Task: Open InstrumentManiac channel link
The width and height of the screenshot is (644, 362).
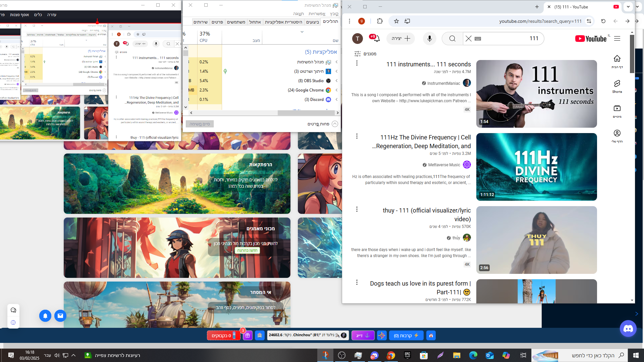Action: click(x=443, y=83)
